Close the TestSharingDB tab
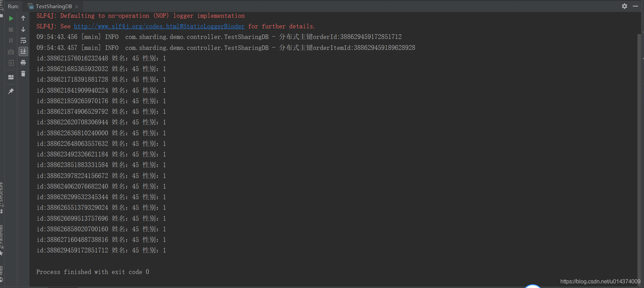The width and height of the screenshot is (644, 288). tap(76, 6)
